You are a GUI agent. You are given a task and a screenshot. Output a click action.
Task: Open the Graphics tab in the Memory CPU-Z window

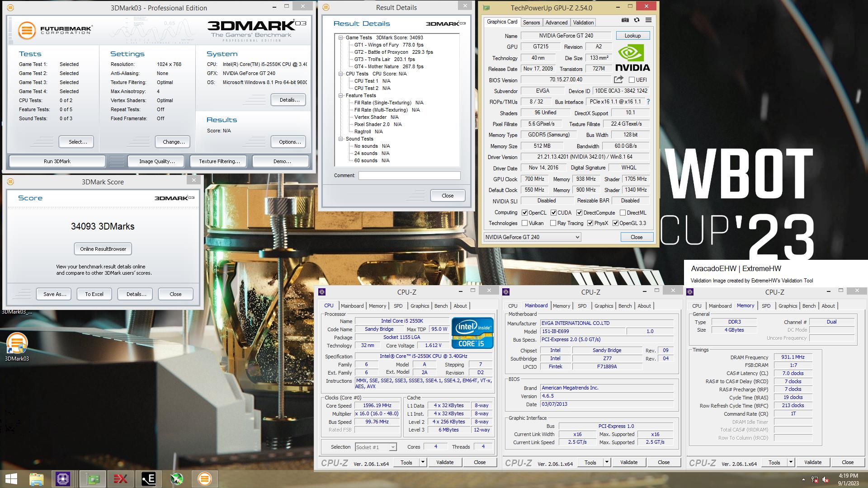pyautogui.click(x=788, y=306)
